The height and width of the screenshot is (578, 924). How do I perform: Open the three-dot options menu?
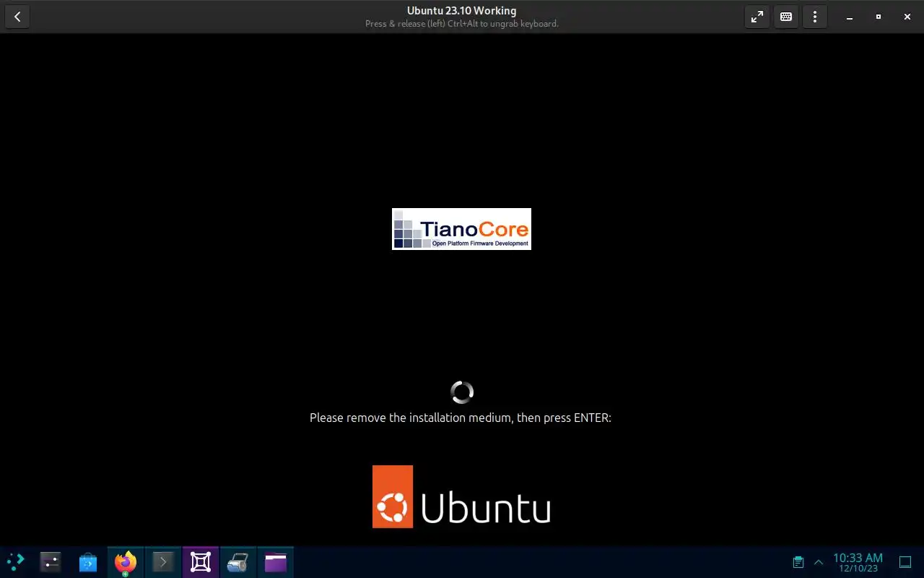[815, 17]
